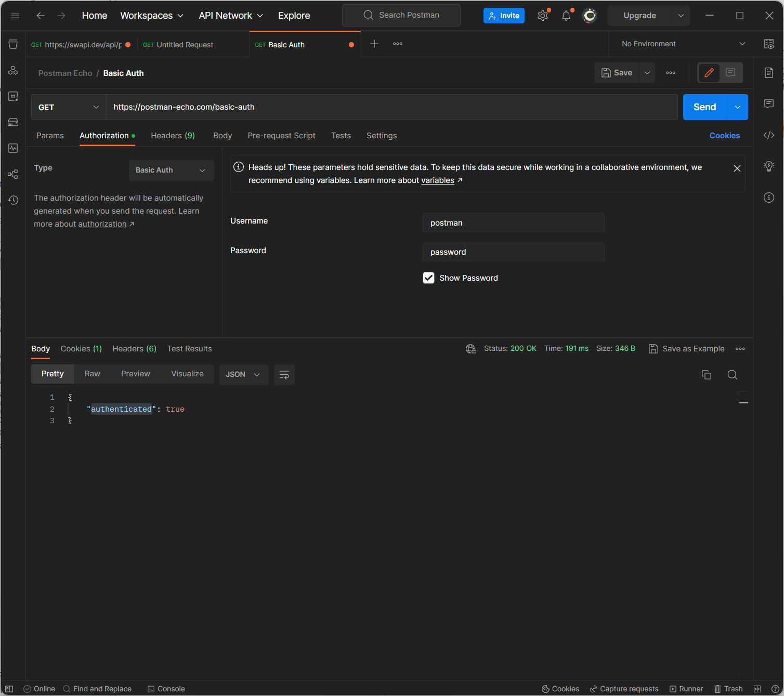
Task: Open Comments icon in right sidebar
Action: coord(769,104)
